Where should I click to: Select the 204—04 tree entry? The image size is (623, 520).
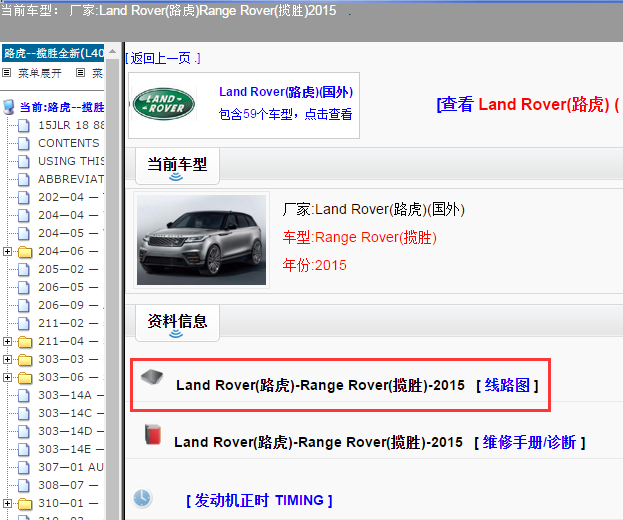[68, 215]
